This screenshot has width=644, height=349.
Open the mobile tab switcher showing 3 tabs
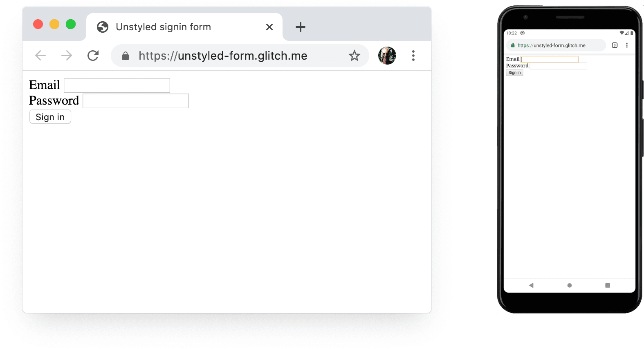pyautogui.click(x=615, y=45)
